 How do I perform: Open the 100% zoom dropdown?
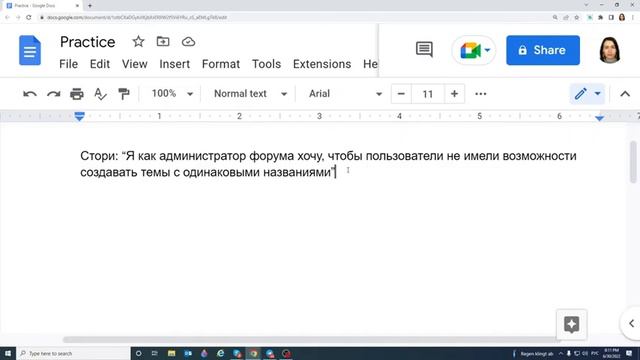tap(172, 94)
